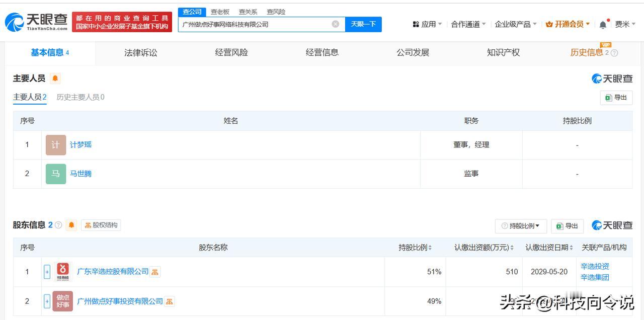644x320 pixels.
Task: Select 查风险 search mode tab
Action: point(276,12)
